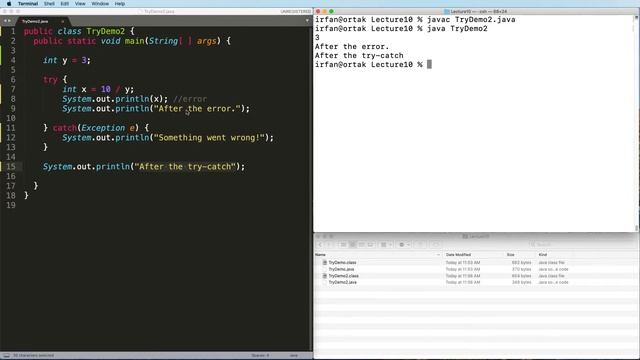Open the Apple menu
This screenshot has height=360, width=640.
pyautogui.click(x=9, y=4)
